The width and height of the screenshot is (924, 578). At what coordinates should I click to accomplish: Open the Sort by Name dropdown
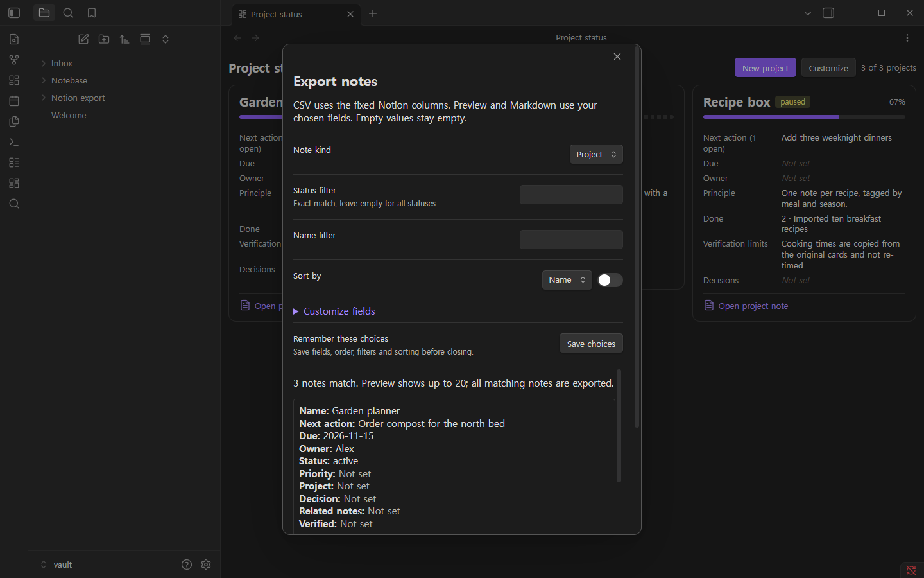(x=567, y=280)
